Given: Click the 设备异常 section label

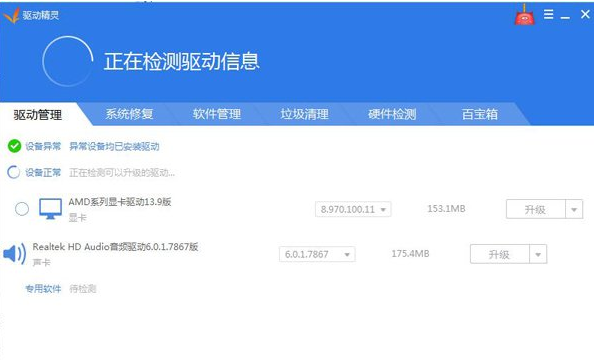Looking at the screenshot, I should 43,146.
